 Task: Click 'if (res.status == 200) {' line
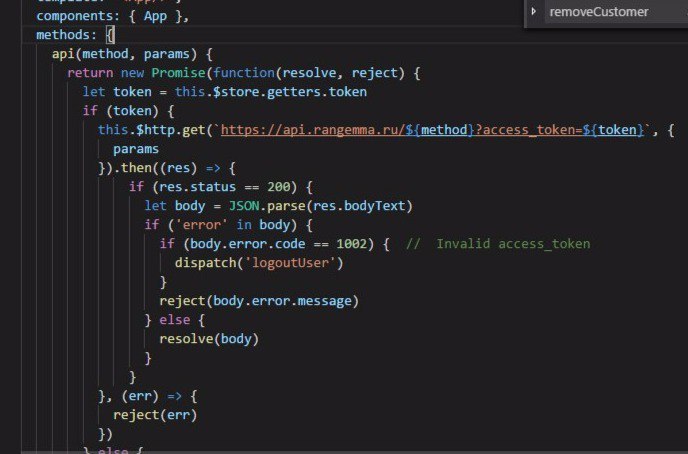click(221, 187)
